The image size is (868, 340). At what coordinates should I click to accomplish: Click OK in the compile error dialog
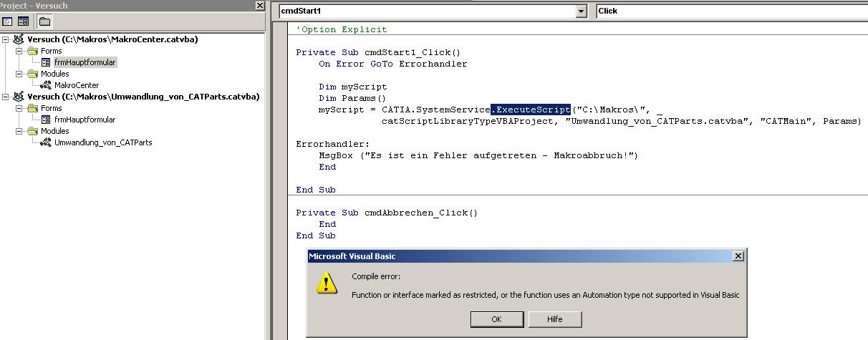point(496,319)
